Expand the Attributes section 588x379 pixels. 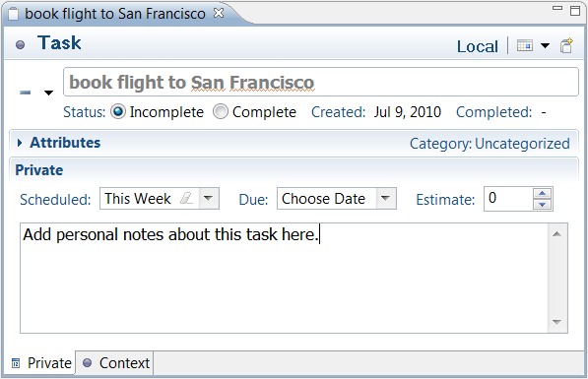(20, 143)
